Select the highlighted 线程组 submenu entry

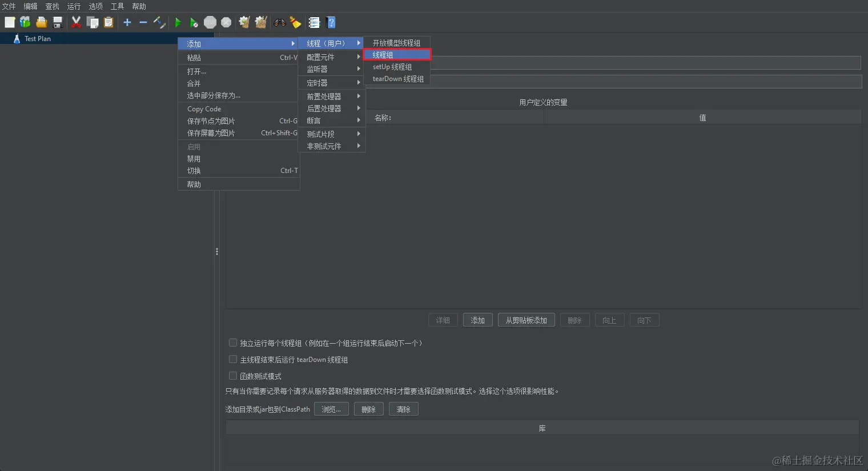click(397, 55)
